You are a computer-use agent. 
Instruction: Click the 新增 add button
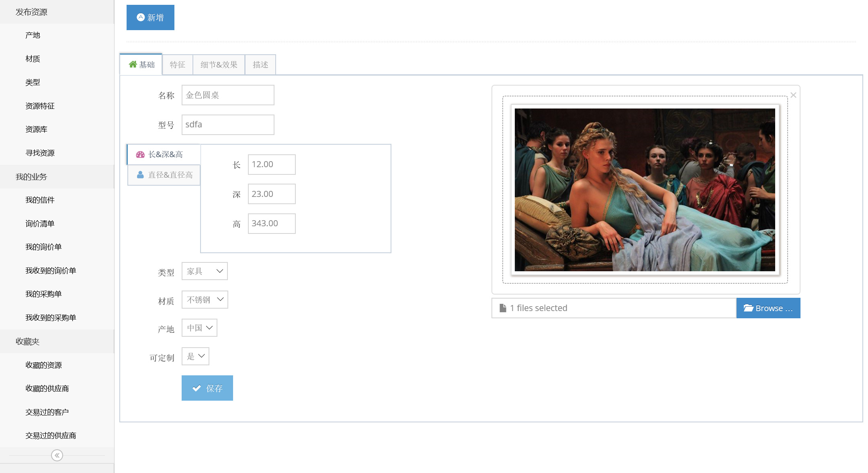click(150, 17)
